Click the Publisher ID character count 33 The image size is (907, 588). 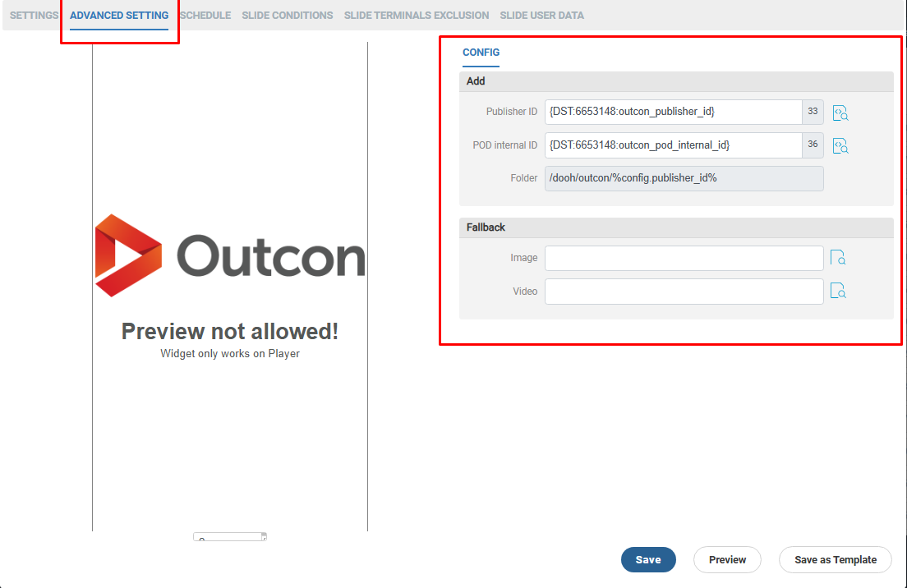(813, 112)
